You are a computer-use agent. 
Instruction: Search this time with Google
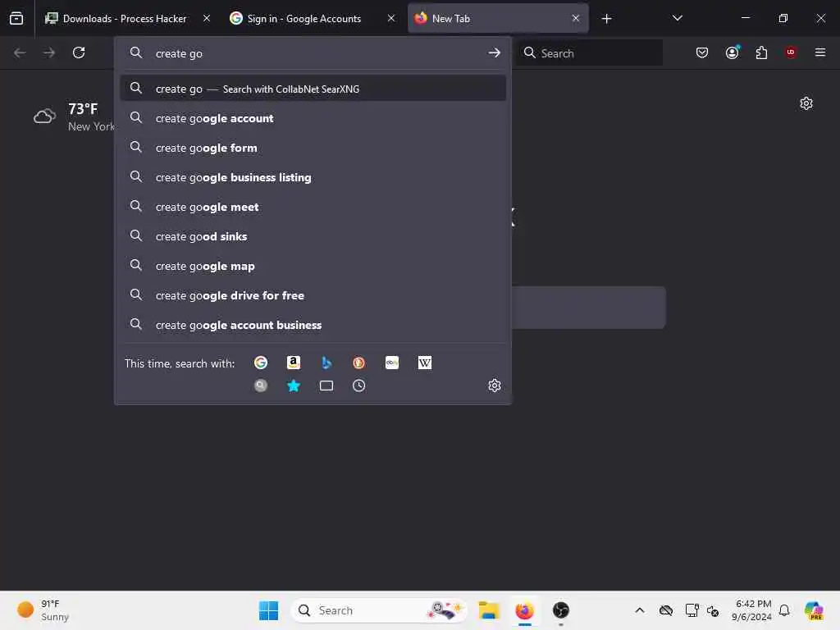pos(261,363)
